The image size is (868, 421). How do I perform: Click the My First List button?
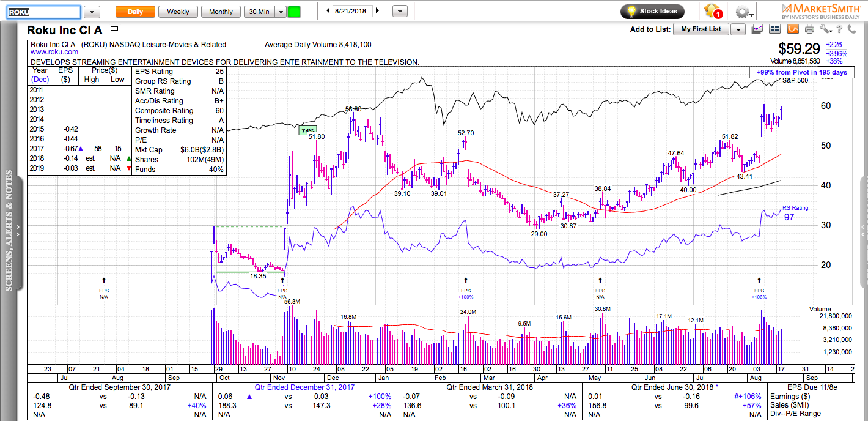point(701,29)
